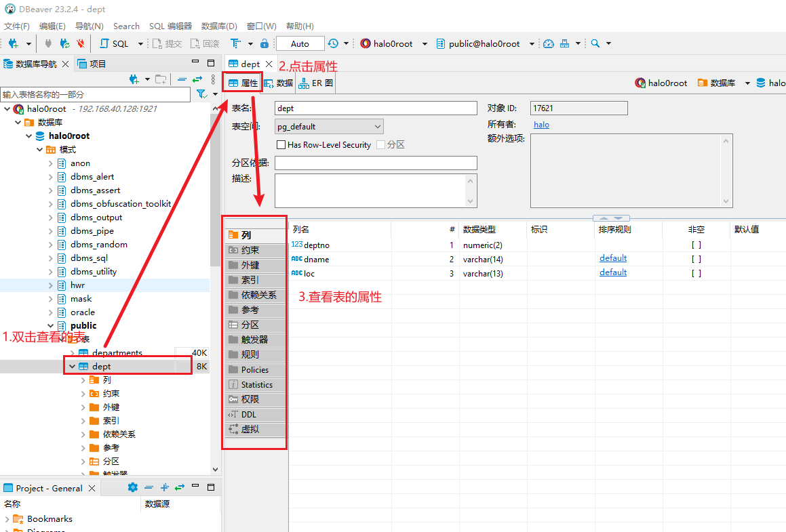Image resolution: width=786 pixels, height=532 pixels.
Task: Click default collation link for loc
Action: (x=613, y=272)
